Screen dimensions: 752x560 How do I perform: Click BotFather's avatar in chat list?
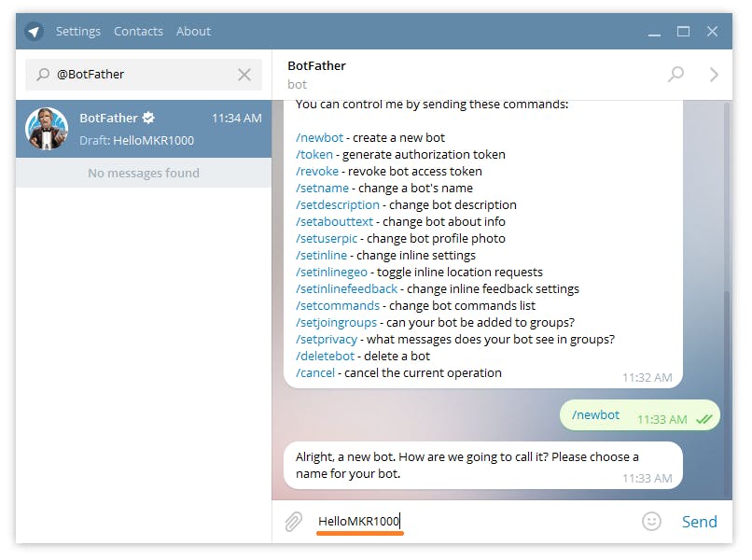[47, 129]
